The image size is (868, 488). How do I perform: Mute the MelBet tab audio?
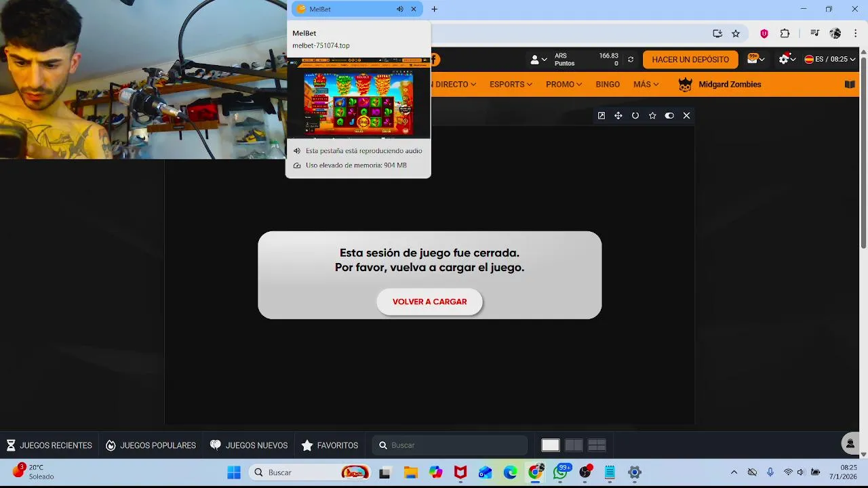click(400, 9)
